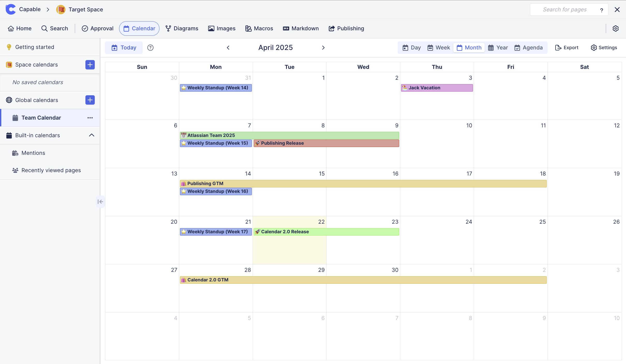Click the breadcrumb chevron after Capable
626x364 pixels.
pos(48,10)
